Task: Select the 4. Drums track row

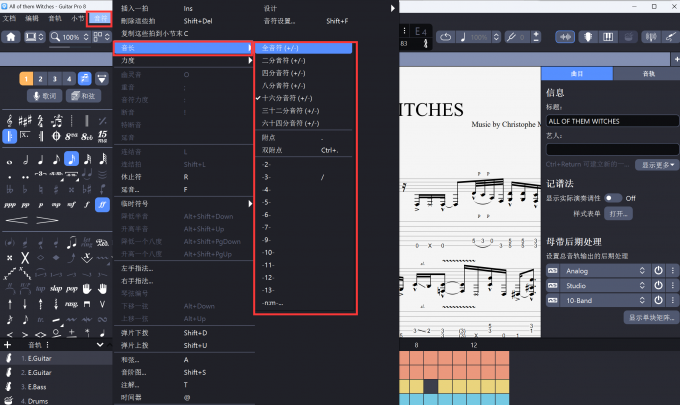Action: click(x=56, y=400)
